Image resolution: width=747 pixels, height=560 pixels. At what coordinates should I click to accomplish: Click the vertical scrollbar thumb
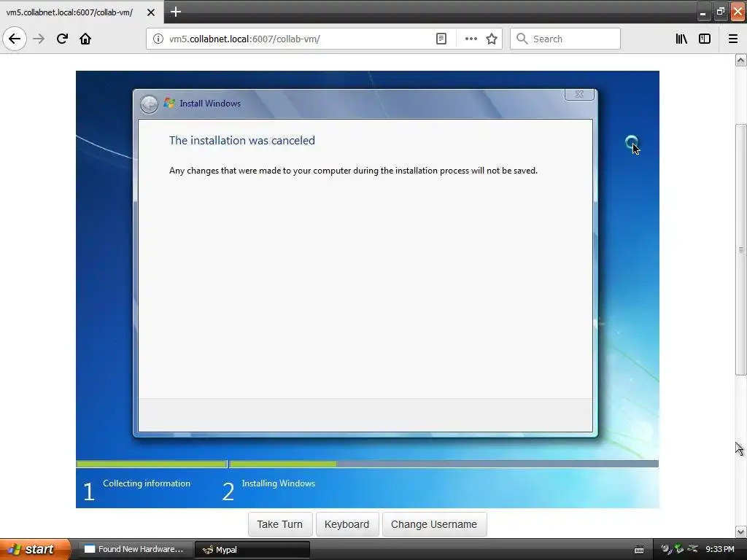point(741,249)
